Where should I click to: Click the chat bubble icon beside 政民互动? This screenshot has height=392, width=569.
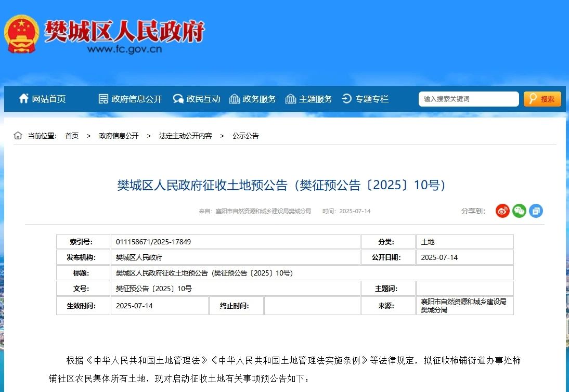point(178,99)
